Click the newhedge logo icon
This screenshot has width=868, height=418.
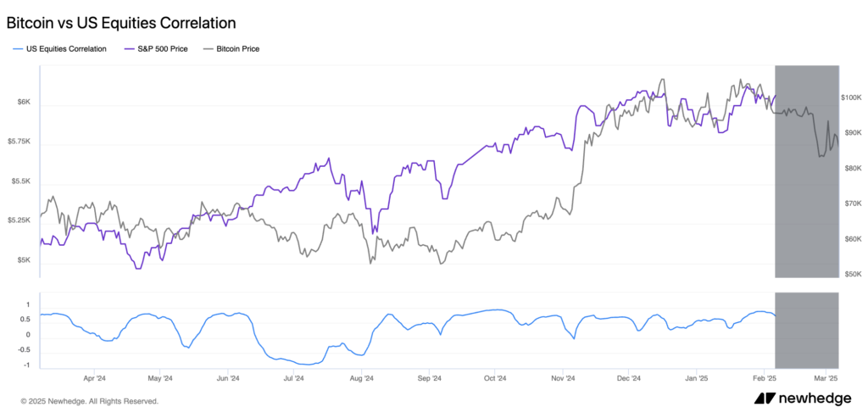[x=765, y=398]
